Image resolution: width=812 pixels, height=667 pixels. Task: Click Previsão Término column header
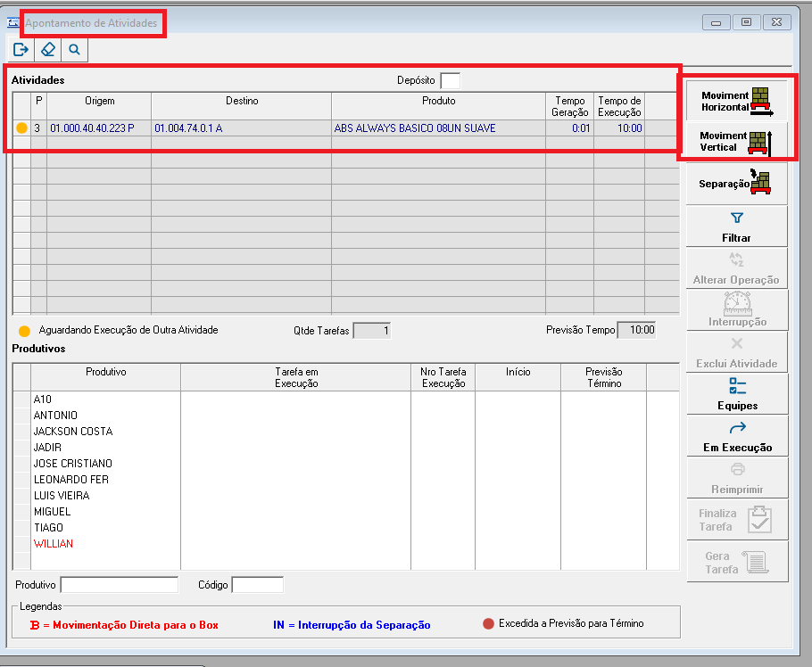604,377
